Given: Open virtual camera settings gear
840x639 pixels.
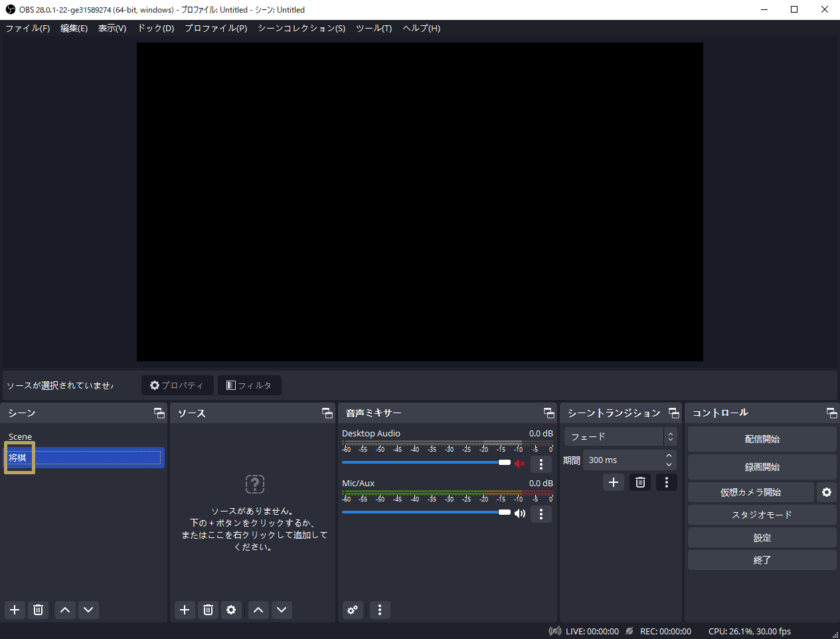Looking at the screenshot, I should (x=827, y=492).
